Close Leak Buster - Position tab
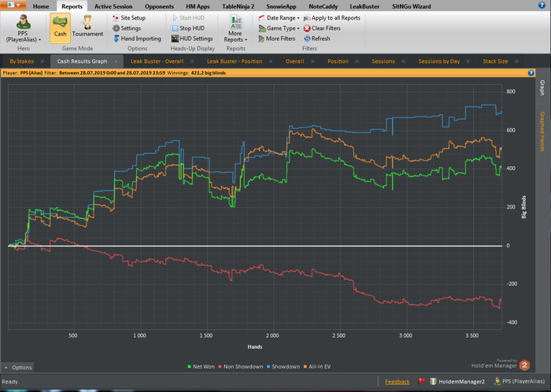Screen dimensions: 551x392 click(271, 61)
